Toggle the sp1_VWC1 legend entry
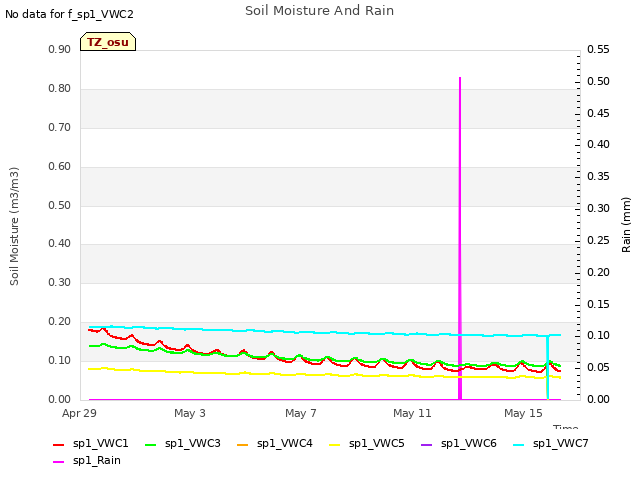Image resolution: width=640 pixels, height=480 pixels. click(91, 444)
